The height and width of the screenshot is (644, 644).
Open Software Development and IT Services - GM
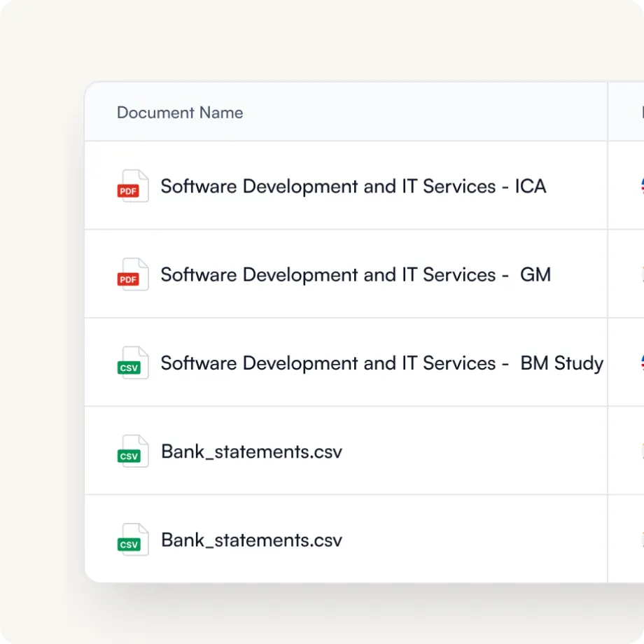[x=355, y=274]
